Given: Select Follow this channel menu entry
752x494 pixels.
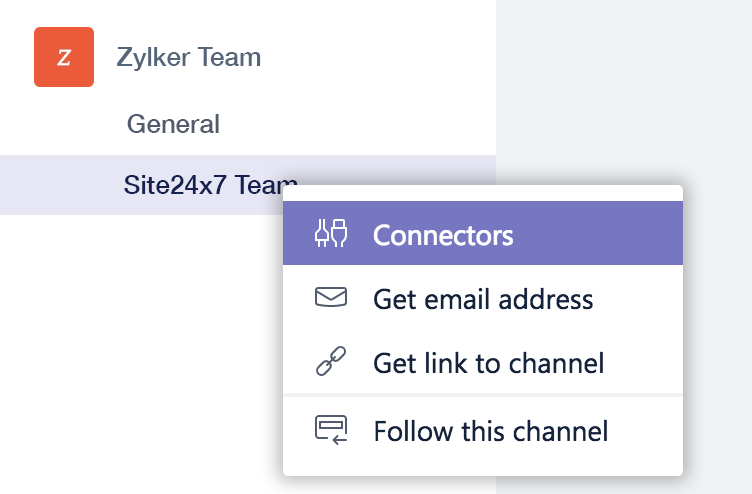Looking at the screenshot, I should point(490,432).
